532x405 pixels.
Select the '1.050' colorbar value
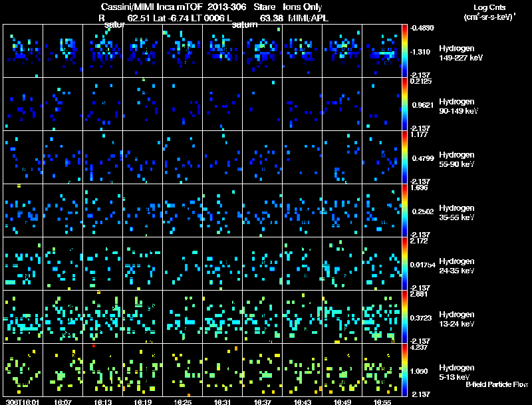pos(419,372)
